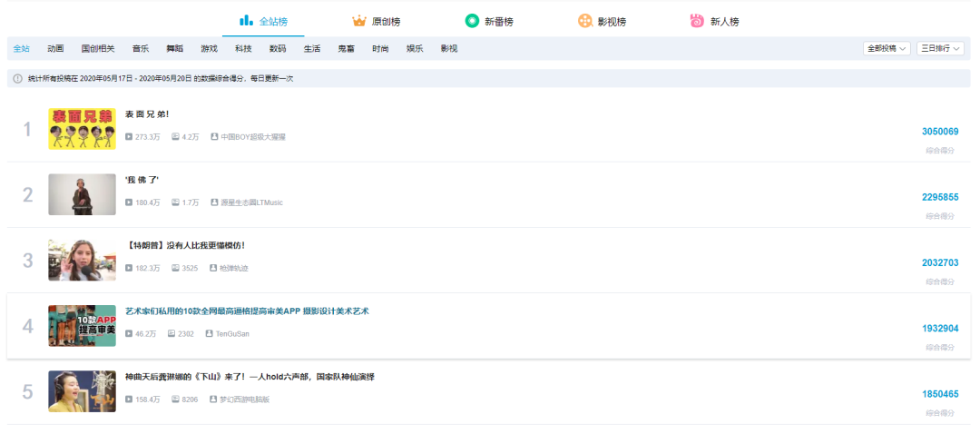Open video titled 表面兄弟!
This screenshot has width=980, height=434.
coord(147,114)
